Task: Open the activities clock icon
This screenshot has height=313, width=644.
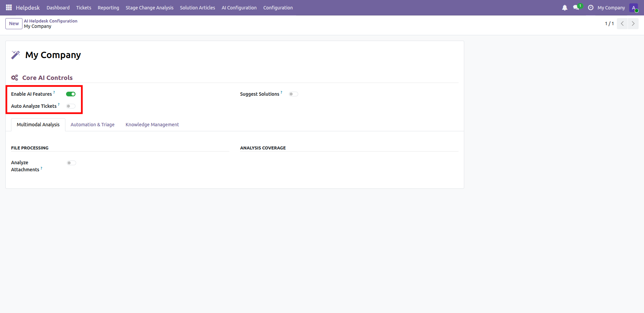Action: tap(591, 7)
